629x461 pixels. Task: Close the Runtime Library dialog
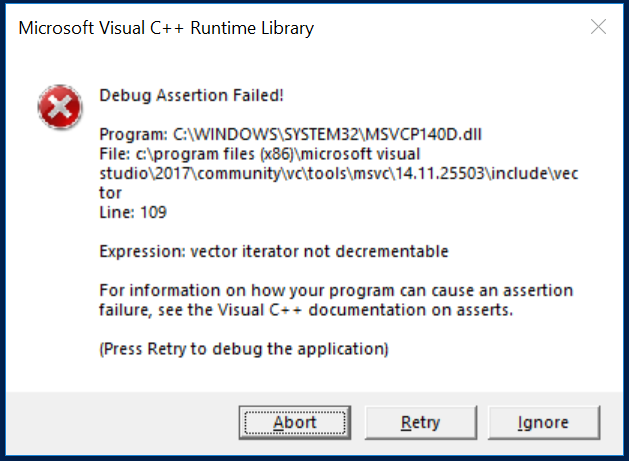[598, 27]
